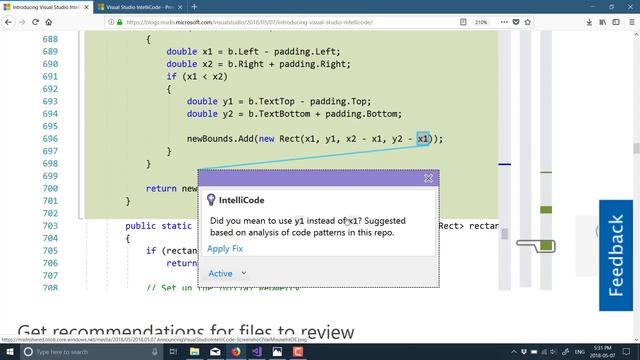The height and width of the screenshot is (360, 640).
Task: Open Firefox hamburger menu
Action: coord(631,22)
